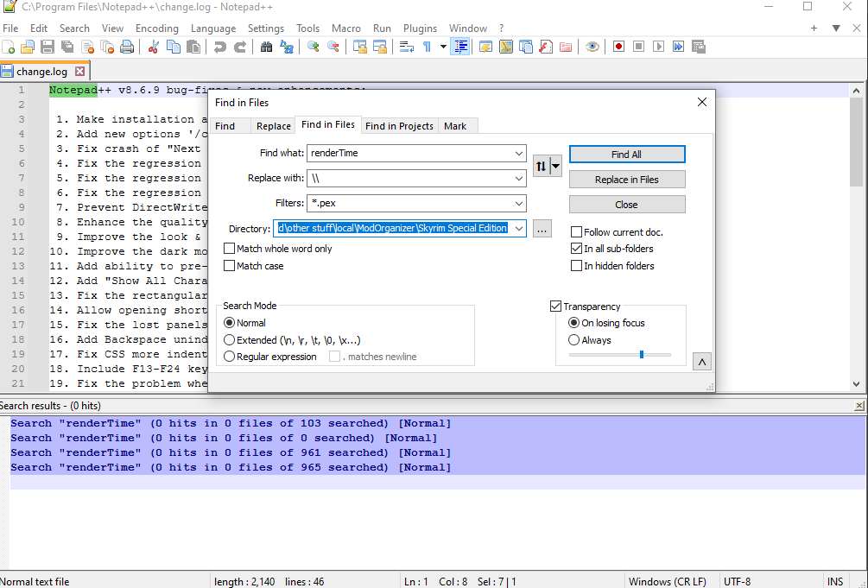Click Replace in Files button
This screenshot has height=588, width=868.
627,180
